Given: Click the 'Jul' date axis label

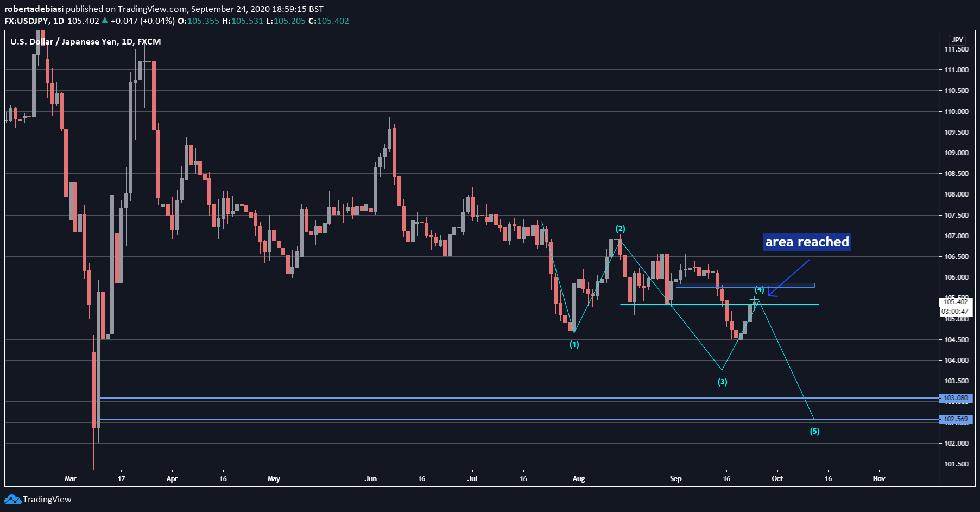Looking at the screenshot, I should click(472, 478).
